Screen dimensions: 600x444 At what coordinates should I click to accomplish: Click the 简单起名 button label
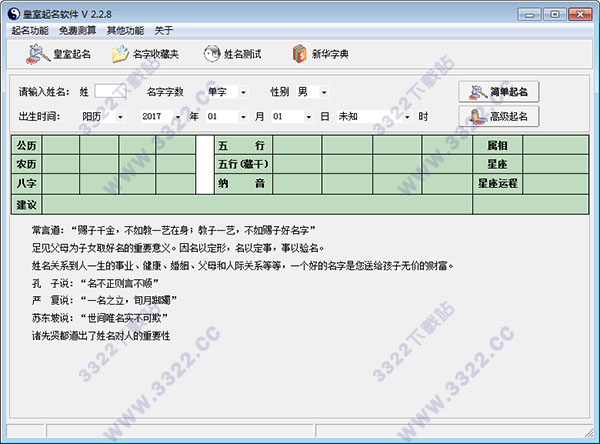[509, 92]
